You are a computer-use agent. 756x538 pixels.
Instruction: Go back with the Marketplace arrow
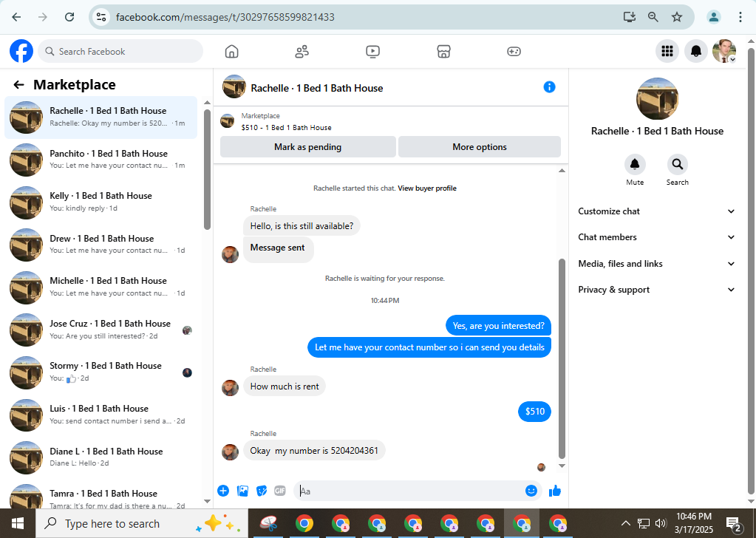point(18,85)
